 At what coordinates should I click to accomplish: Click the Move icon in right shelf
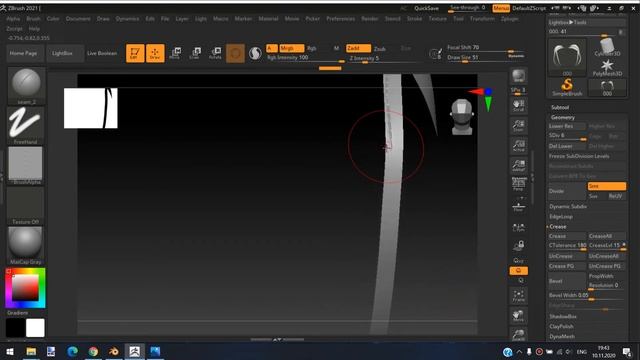(x=518, y=316)
